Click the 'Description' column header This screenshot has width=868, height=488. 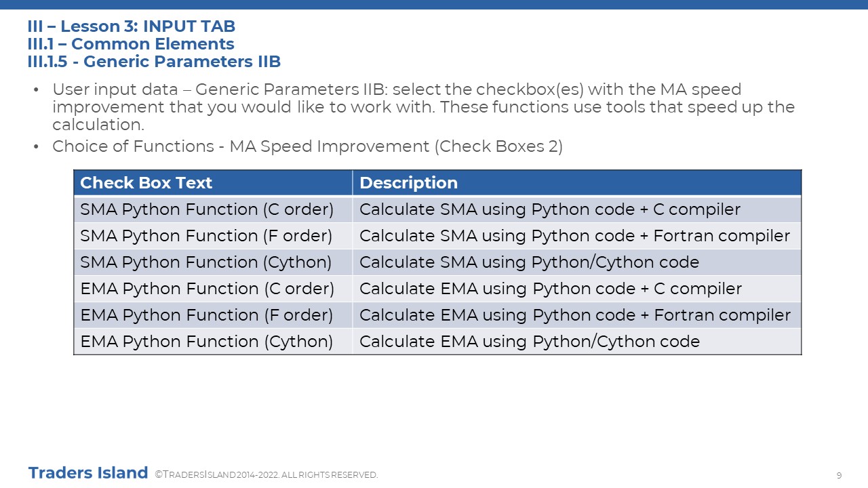(577, 183)
